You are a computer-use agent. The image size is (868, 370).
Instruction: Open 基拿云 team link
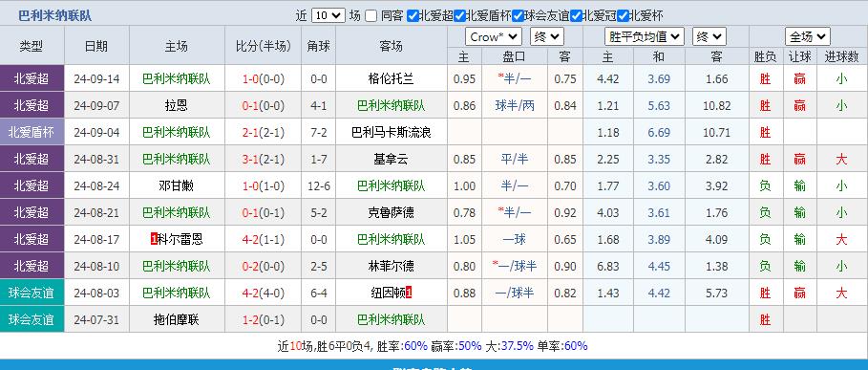(x=391, y=159)
